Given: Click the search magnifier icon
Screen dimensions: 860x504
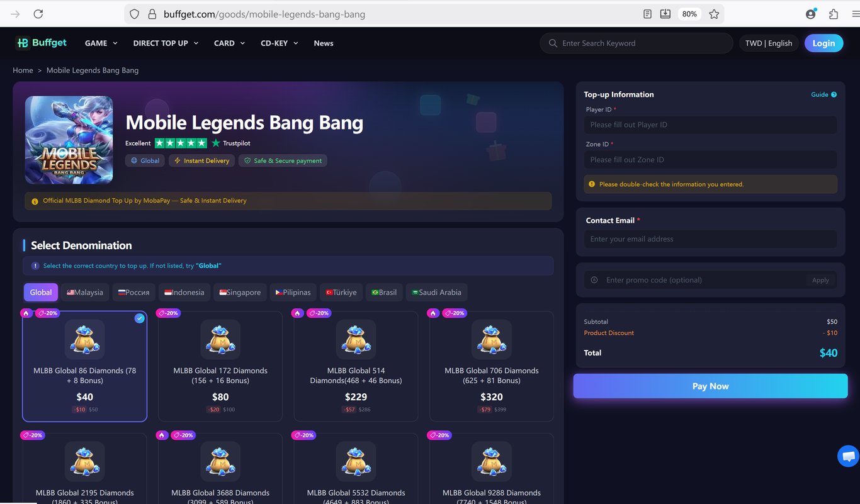Looking at the screenshot, I should click(x=553, y=43).
